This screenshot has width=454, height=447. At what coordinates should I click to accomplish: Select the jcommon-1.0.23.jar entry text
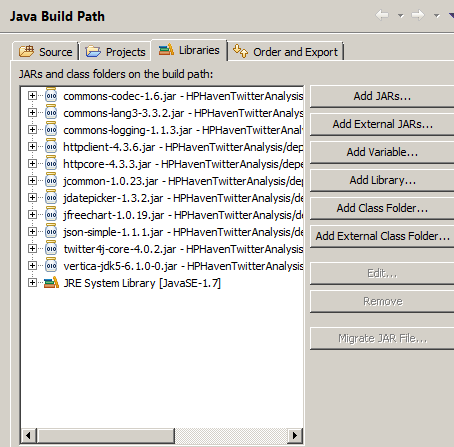pos(183,181)
